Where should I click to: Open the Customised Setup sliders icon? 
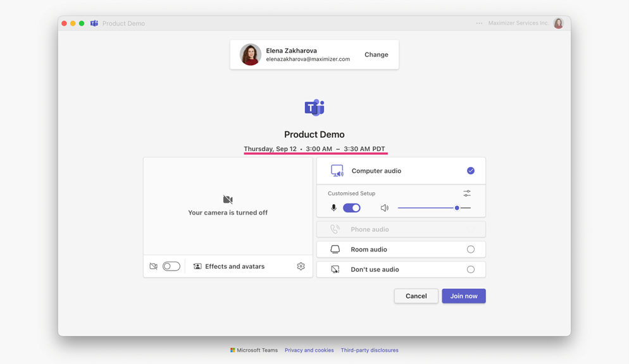click(467, 193)
